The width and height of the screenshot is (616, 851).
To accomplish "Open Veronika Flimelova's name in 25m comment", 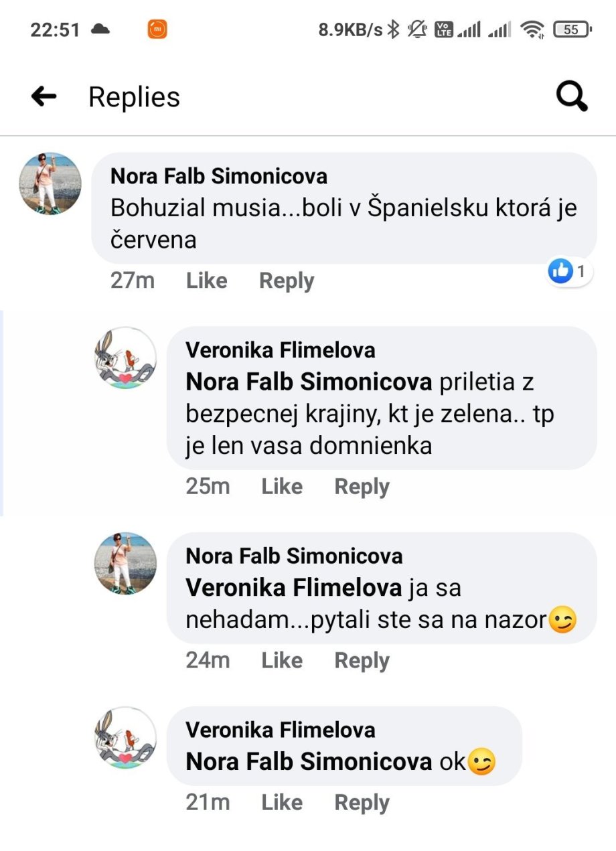I will click(280, 350).
